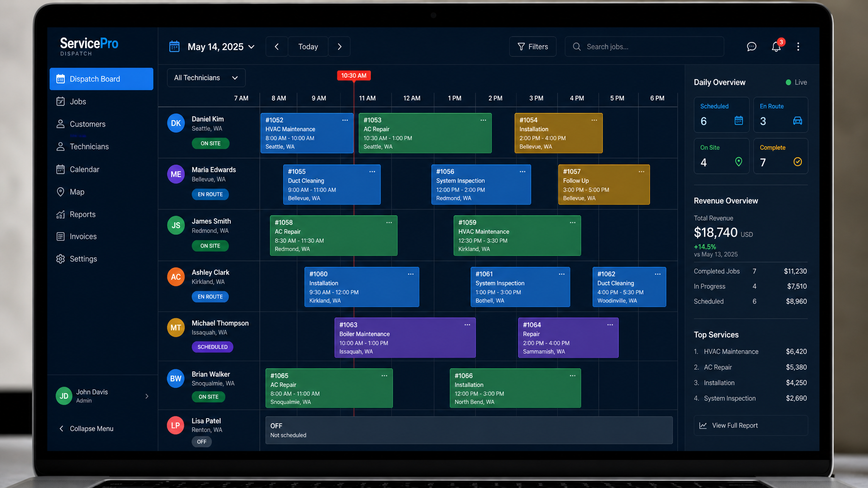The width and height of the screenshot is (868, 488).
Task: Click the Live status indicator
Action: (x=796, y=82)
